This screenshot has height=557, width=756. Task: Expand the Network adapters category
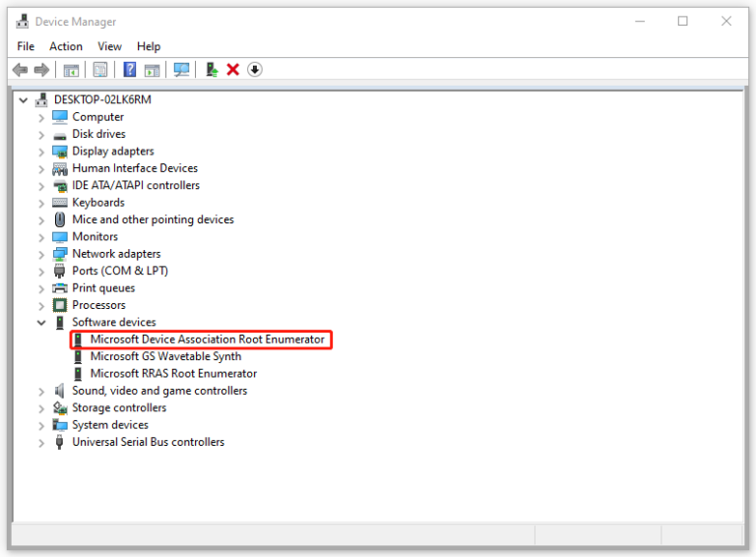[41, 255]
